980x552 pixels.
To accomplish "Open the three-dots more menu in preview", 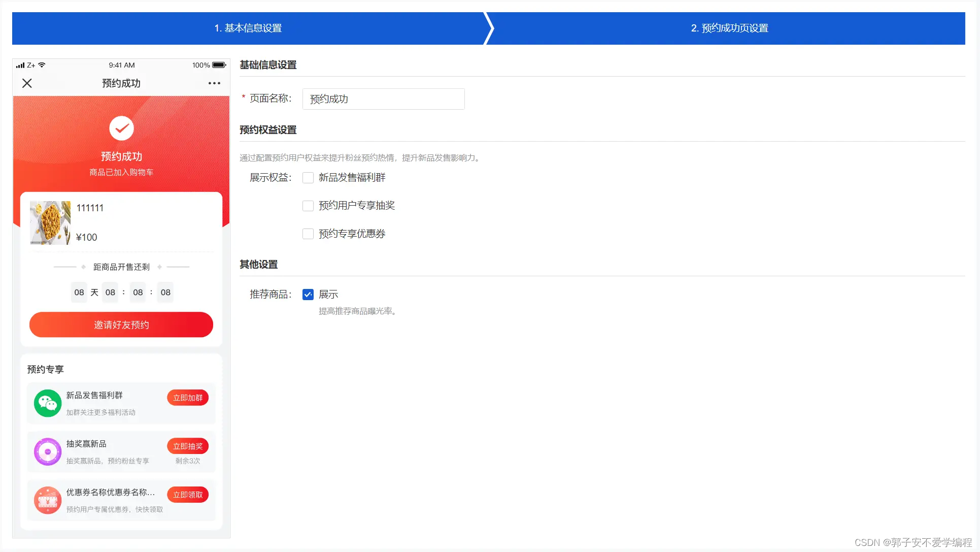I will 214,83.
